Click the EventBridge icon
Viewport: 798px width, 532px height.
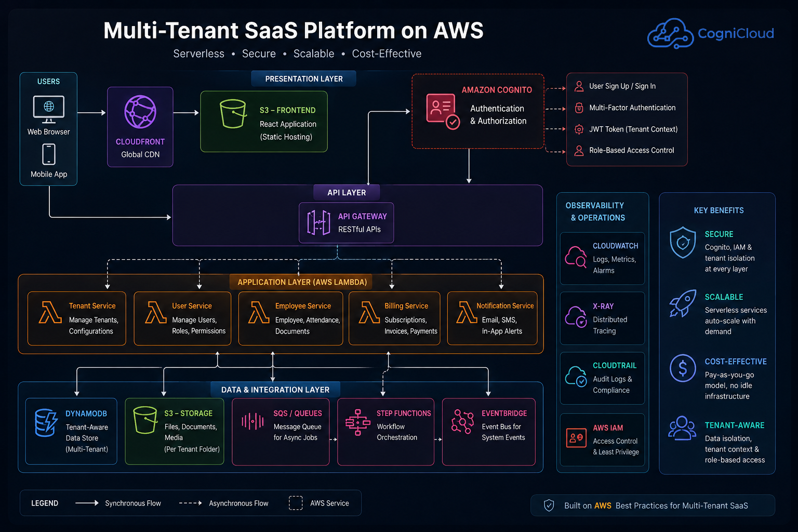(x=462, y=421)
